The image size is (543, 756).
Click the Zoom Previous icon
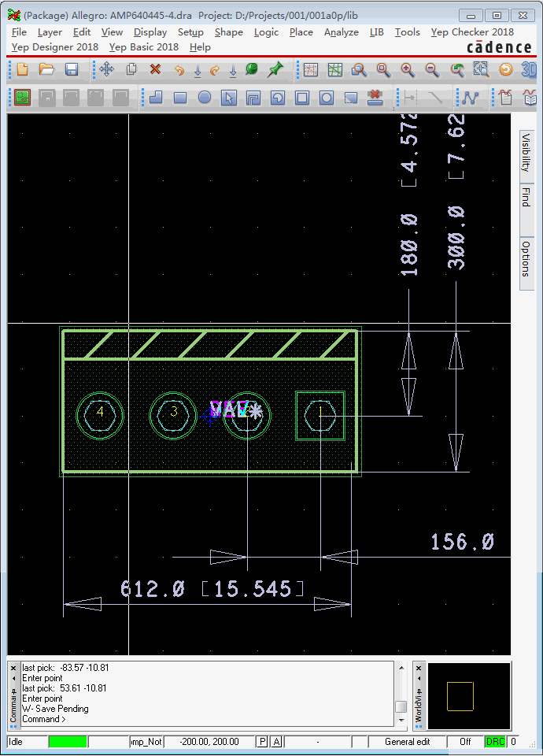pos(456,70)
